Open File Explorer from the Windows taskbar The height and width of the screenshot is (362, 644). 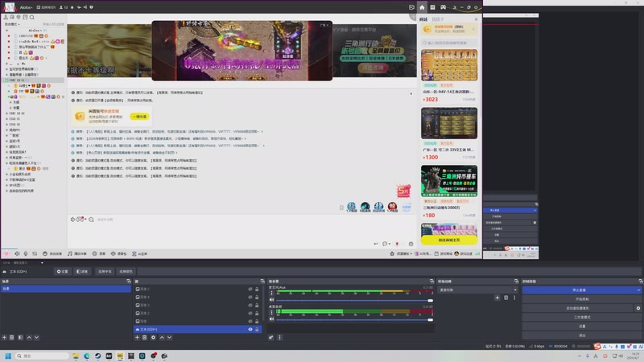pyautogui.click(x=76, y=356)
